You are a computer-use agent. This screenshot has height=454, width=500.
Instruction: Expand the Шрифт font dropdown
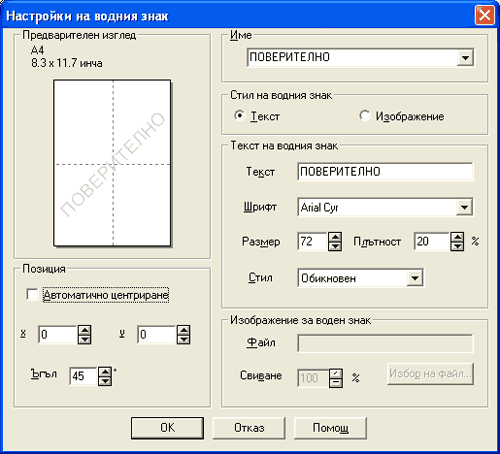pyautogui.click(x=464, y=207)
